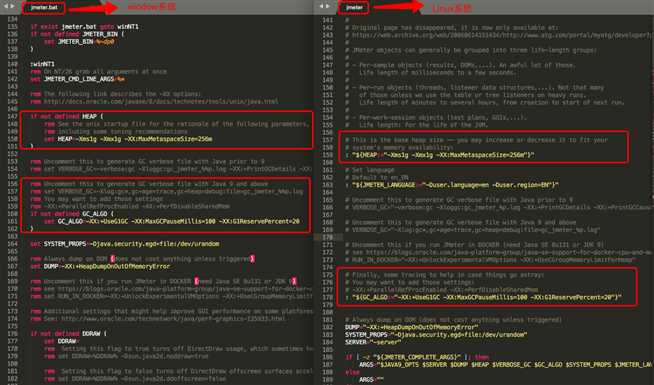Click the previous-tab arrow in the jmeter pane
654x385 pixels.
click(321, 6)
